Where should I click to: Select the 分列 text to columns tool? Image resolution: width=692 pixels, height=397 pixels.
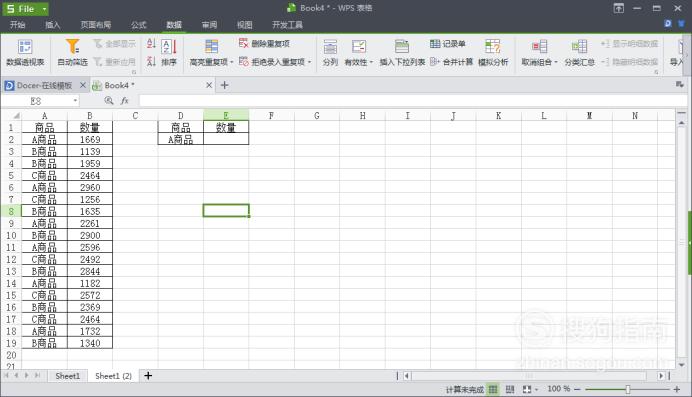(330, 53)
